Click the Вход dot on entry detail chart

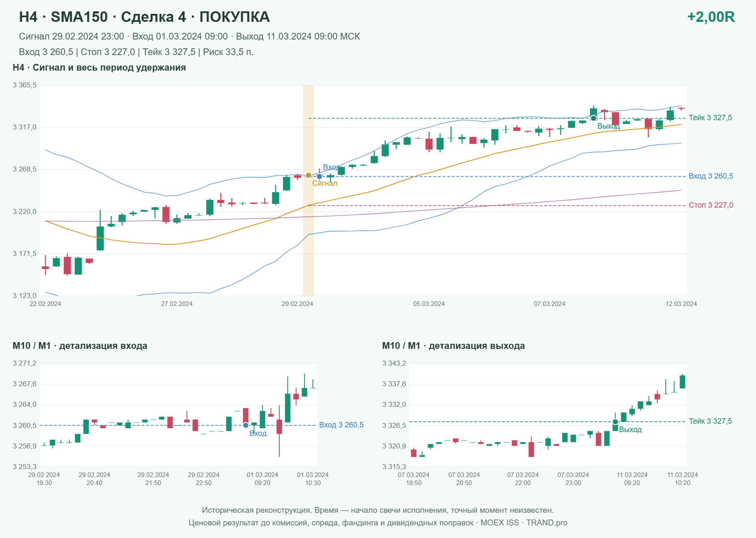246,425
